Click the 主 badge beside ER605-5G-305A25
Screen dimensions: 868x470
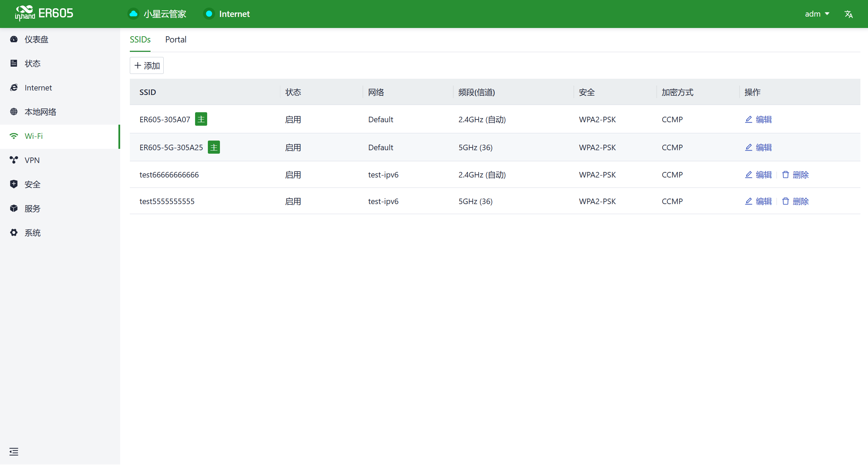[214, 147]
